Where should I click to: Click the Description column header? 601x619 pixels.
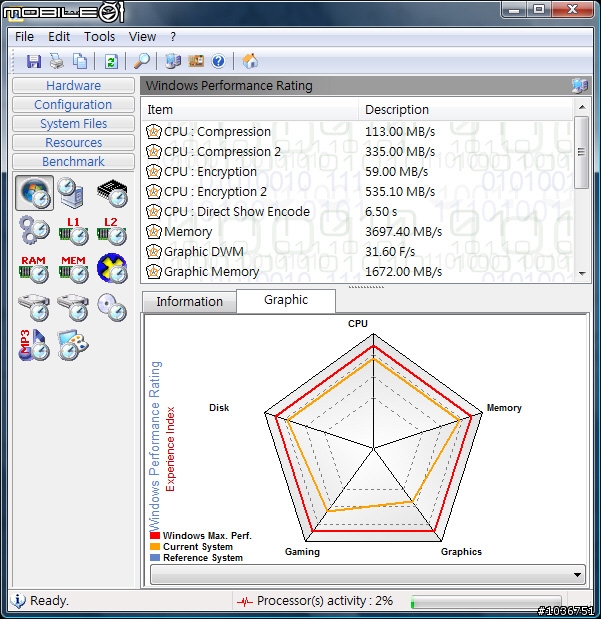coord(465,109)
